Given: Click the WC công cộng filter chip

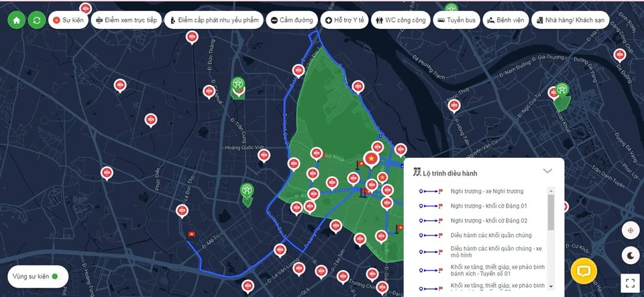Looking at the screenshot, I should point(400,20).
